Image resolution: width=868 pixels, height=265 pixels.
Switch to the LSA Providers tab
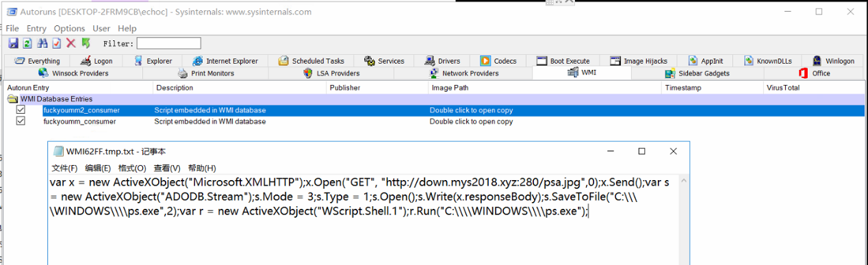[x=331, y=73]
